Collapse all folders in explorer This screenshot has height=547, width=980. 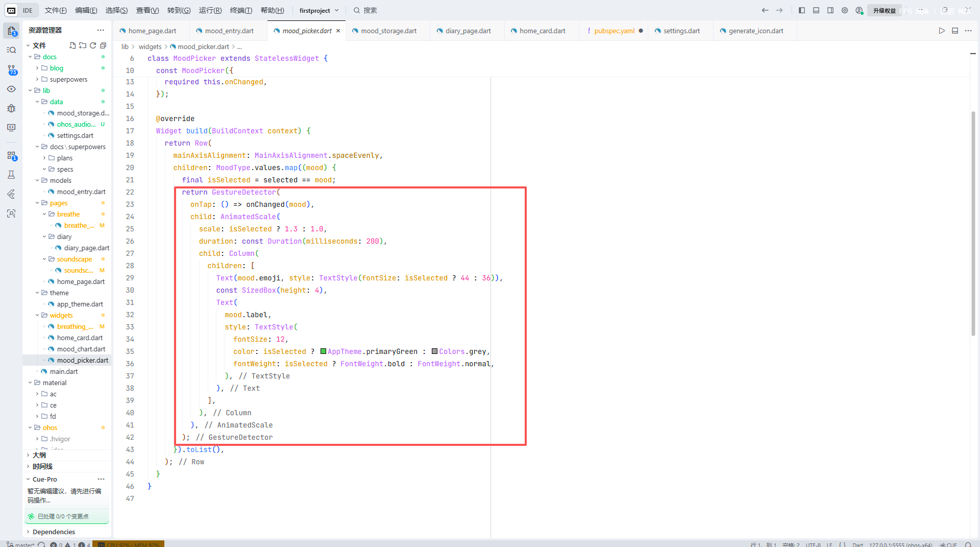tap(103, 45)
